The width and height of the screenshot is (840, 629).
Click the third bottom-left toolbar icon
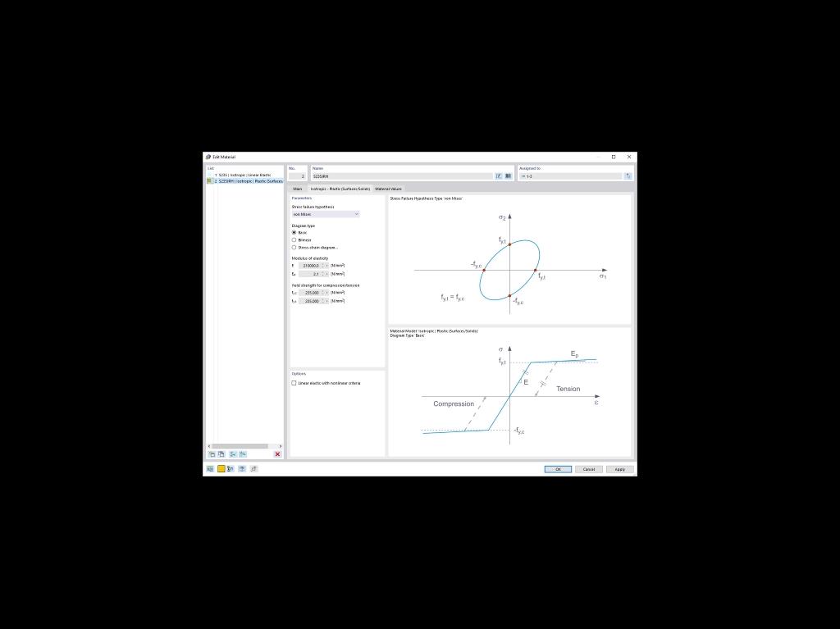tap(231, 469)
